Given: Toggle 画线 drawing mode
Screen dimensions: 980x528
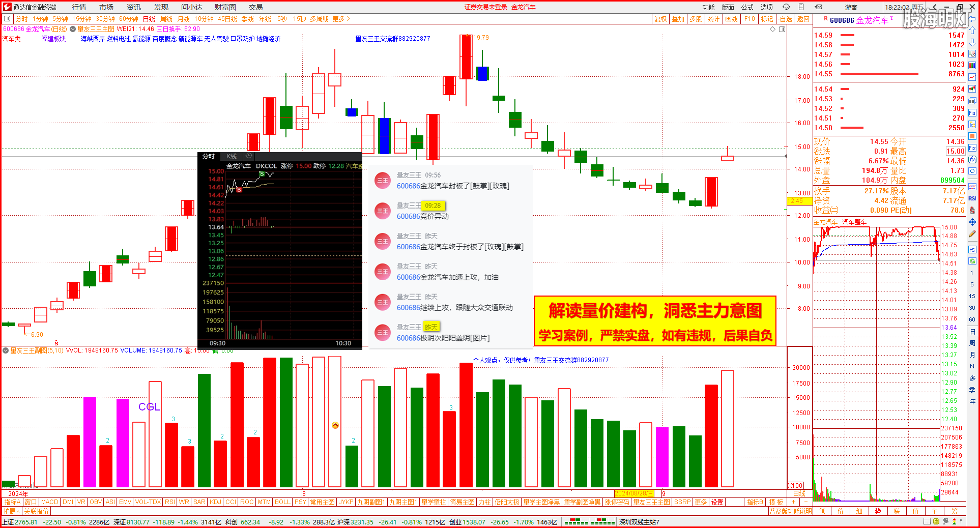Looking at the screenshot, I should [x=732, y=19].
